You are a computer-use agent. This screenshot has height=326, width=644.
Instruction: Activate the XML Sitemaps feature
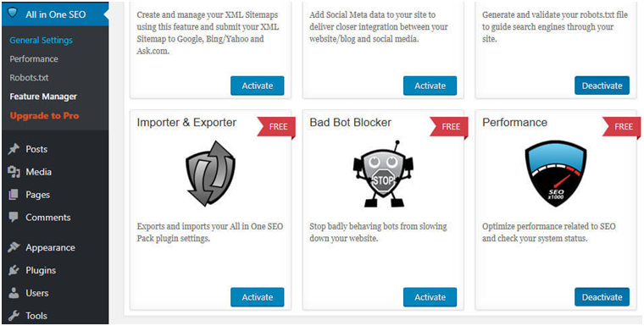point(257,86)
